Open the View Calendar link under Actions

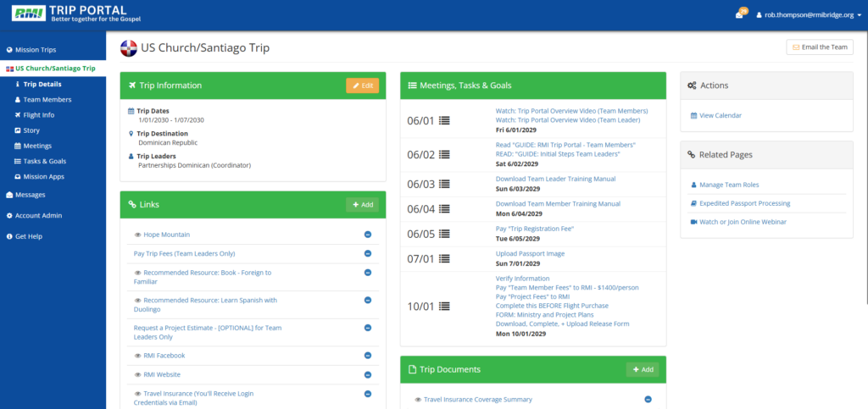(720, 115)
